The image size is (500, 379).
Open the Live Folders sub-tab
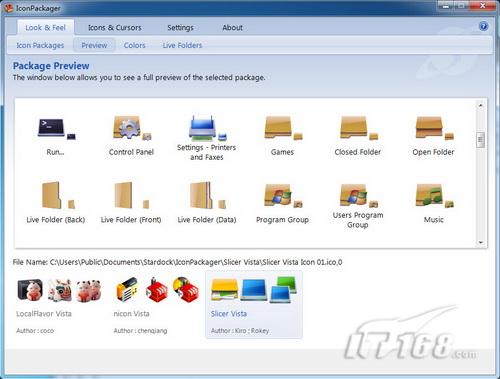(182, 45)
